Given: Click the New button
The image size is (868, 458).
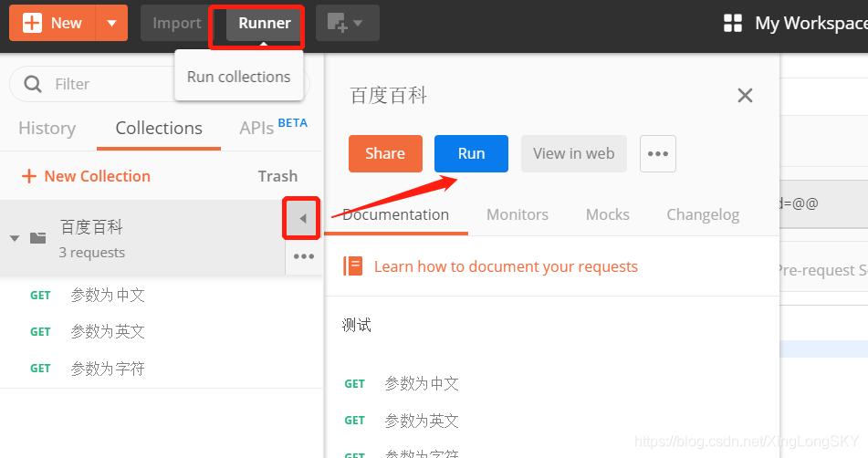Looking at the screenshot, I should [x=53, y=23].
